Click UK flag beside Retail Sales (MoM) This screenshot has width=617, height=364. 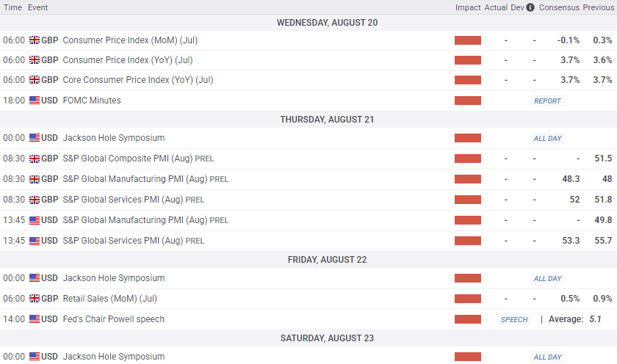pos(34,299)
